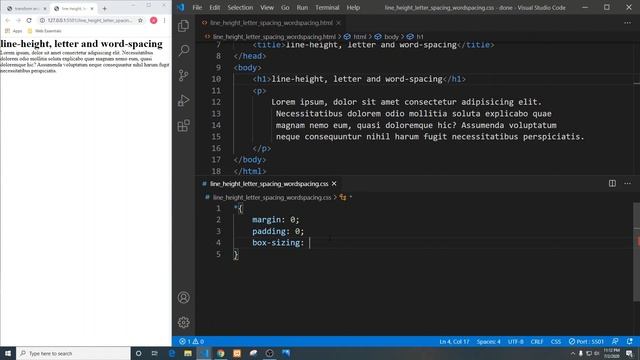Open the Web Essentials bookmark folder
The width and height of the screenshot is (640, 360).
pos(44,31)
